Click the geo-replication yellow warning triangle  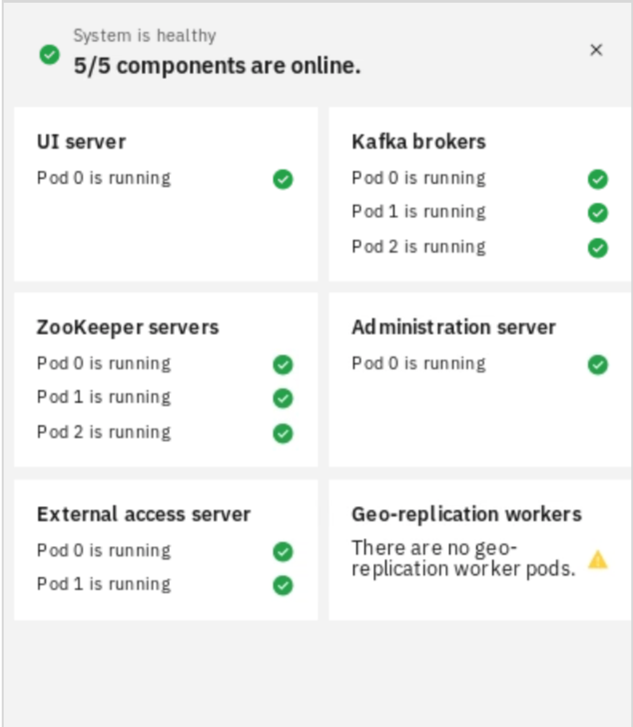pos(598,560)
